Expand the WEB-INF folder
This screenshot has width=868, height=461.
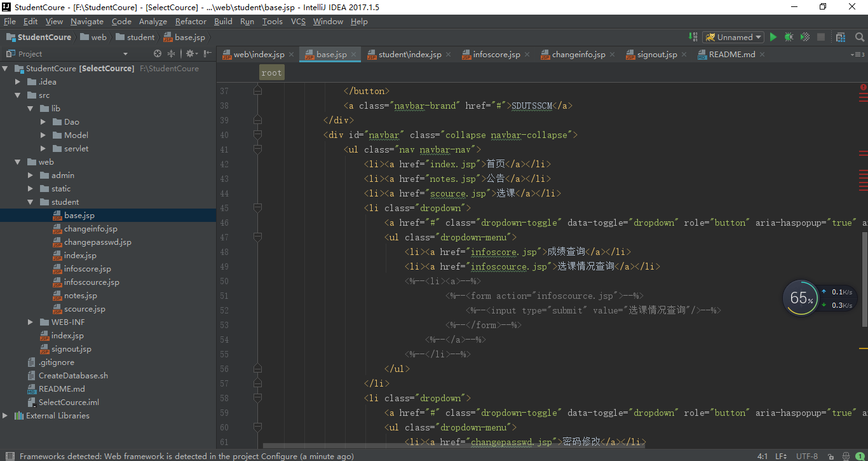[x=31, y=322]
